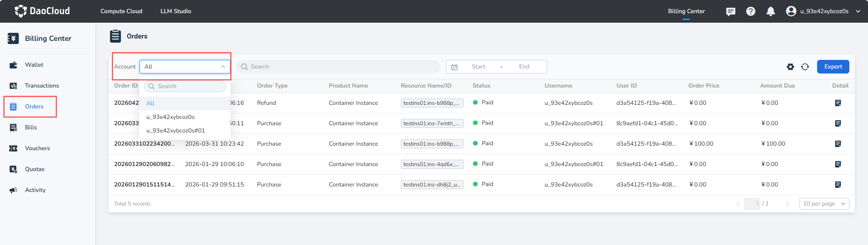This screenshot has width=868, height=245.
Task: Click the Orders page title icon
Action: point(115,36)
